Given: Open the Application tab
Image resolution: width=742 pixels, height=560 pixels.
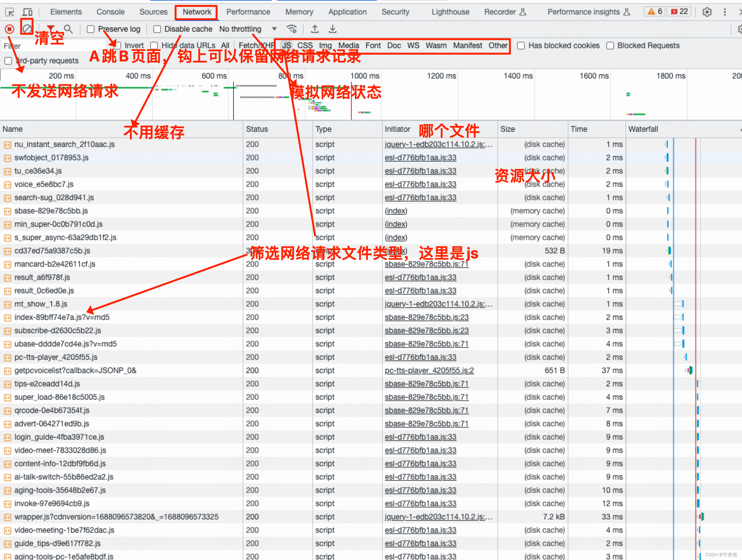Looking at the screenshot, I should point(348,12).
